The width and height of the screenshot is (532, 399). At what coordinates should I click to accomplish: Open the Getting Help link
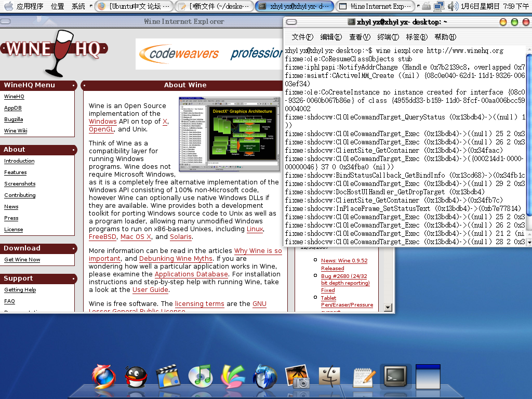click(x=20, y=290)
